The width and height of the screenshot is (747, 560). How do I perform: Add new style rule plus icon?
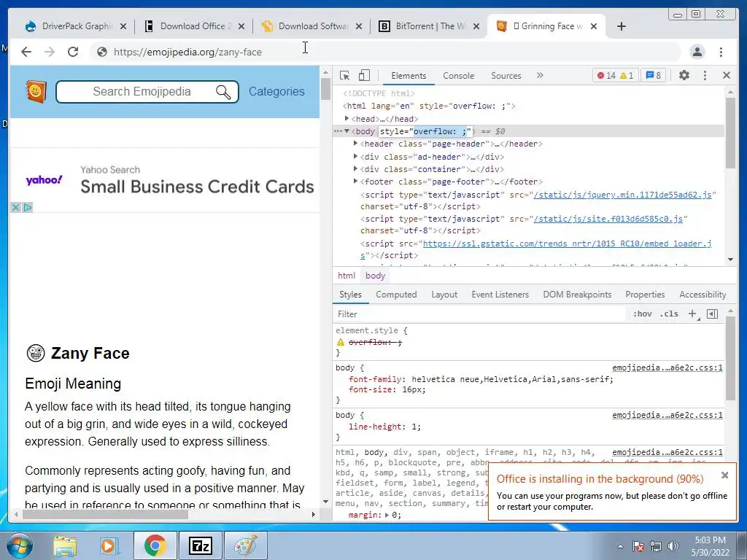click(692, 314)
